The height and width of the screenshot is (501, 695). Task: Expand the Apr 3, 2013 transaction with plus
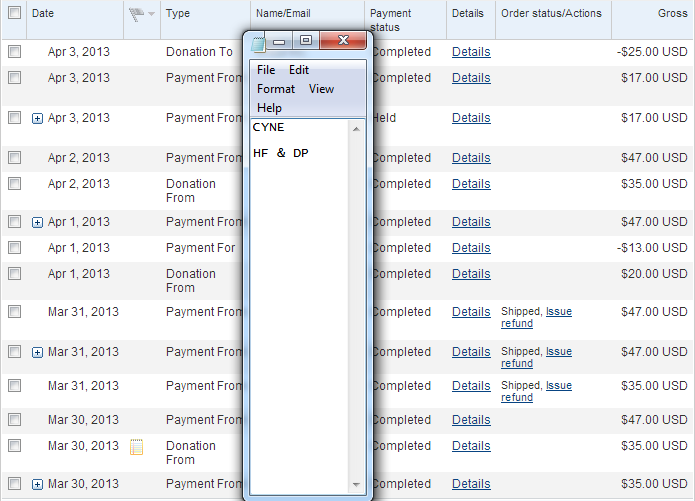[38, 118]
